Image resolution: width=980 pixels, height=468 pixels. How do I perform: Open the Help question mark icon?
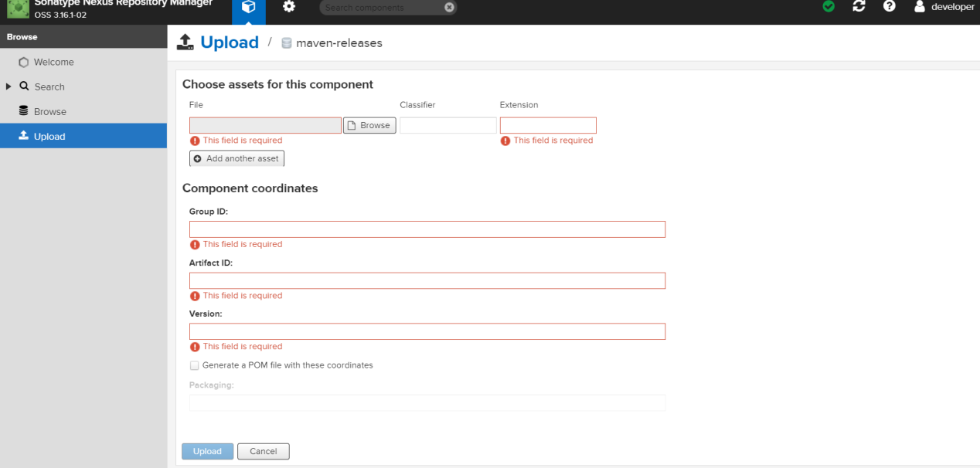890,7
